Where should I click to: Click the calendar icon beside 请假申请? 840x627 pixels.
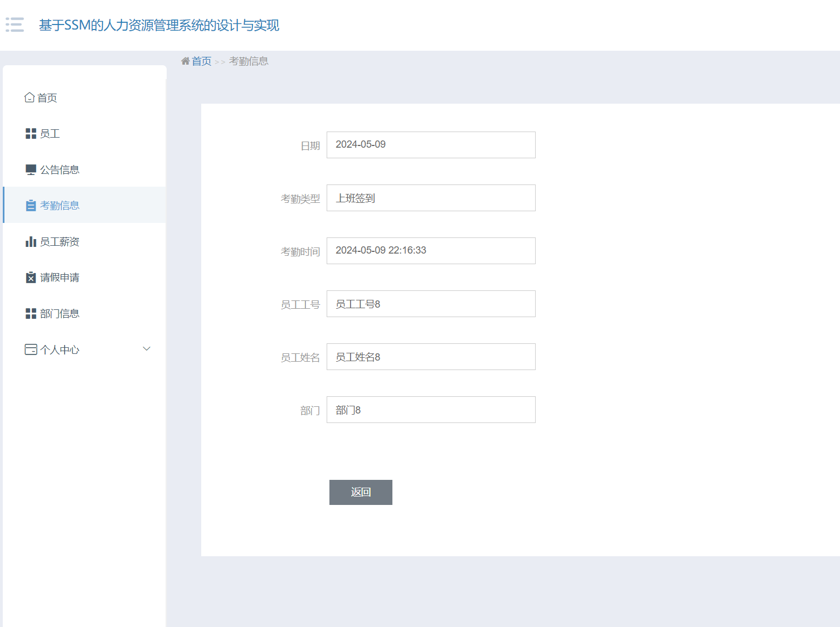click(x=30, y=277)
